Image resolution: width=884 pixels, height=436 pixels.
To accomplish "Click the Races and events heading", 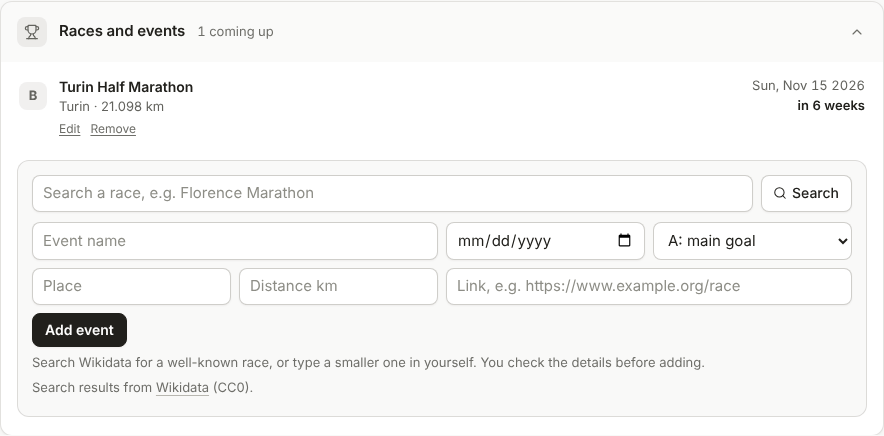I will coord(122,32).
